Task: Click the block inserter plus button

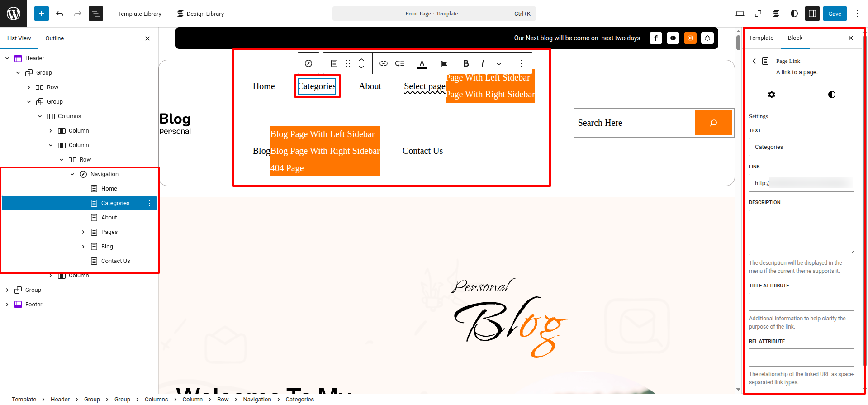Action: [41, 14]
